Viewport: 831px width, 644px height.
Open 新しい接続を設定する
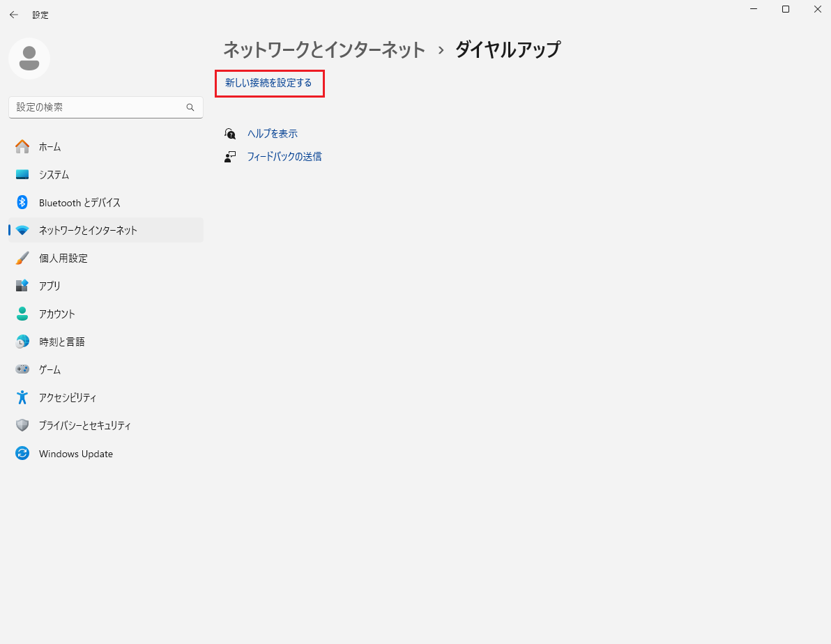pyautogui.click(x=269, y=82)
